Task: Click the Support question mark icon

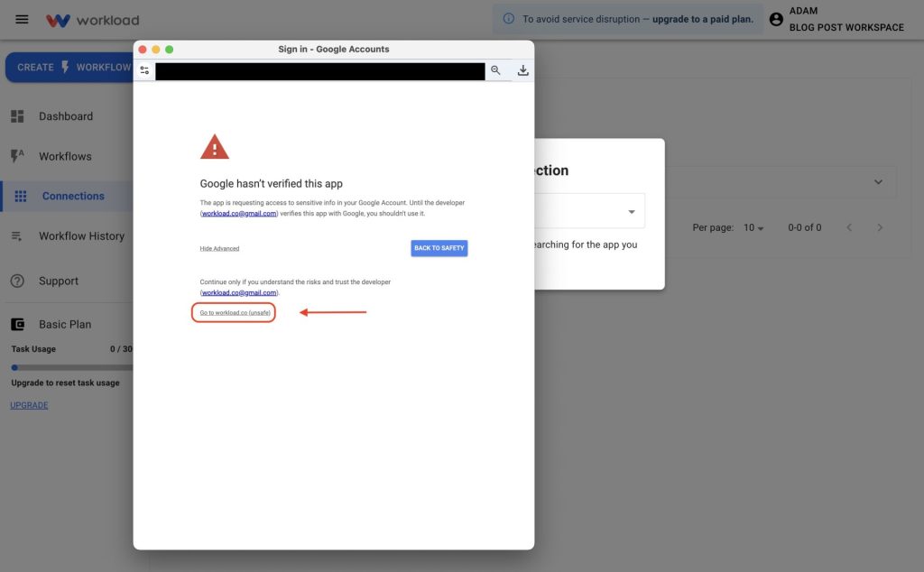Action: coord(18,281)
